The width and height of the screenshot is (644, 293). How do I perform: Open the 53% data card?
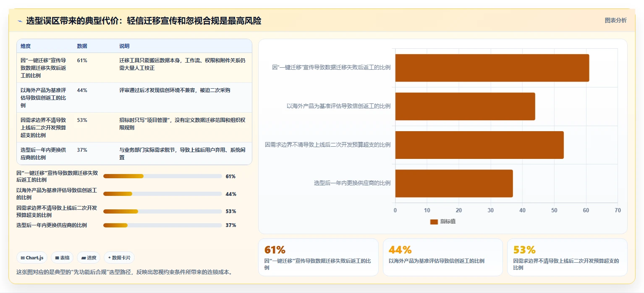tap(567, 257)
